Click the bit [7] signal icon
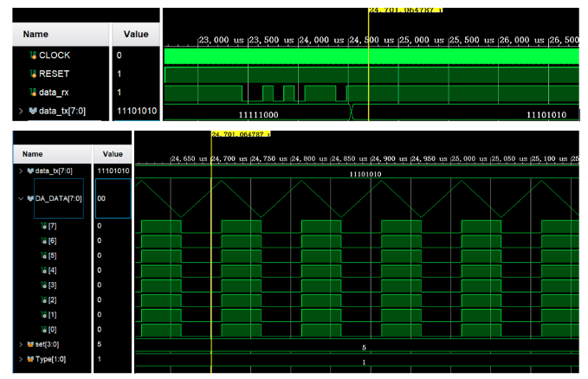This screenshot has width=588, height=379. (x=44, y=226)
